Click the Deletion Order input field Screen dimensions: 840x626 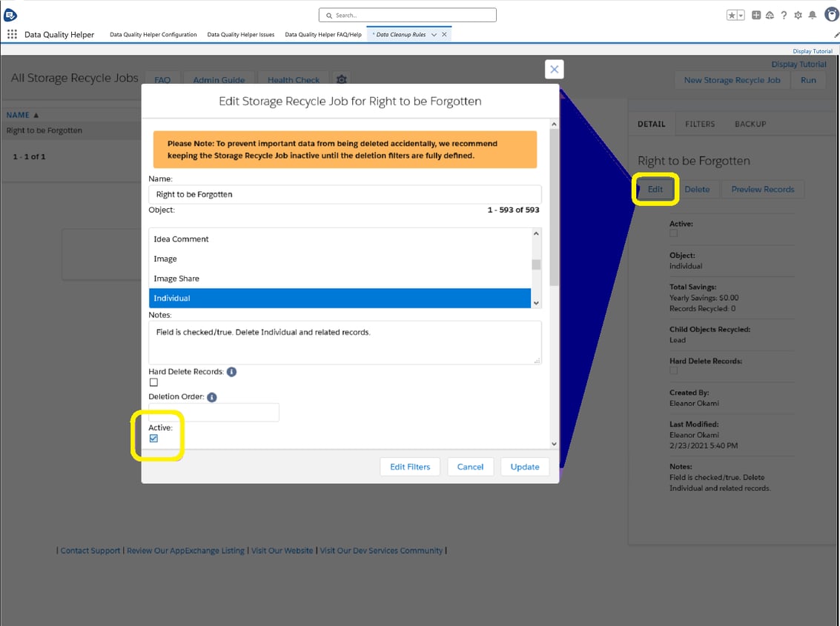coord(214,413)
